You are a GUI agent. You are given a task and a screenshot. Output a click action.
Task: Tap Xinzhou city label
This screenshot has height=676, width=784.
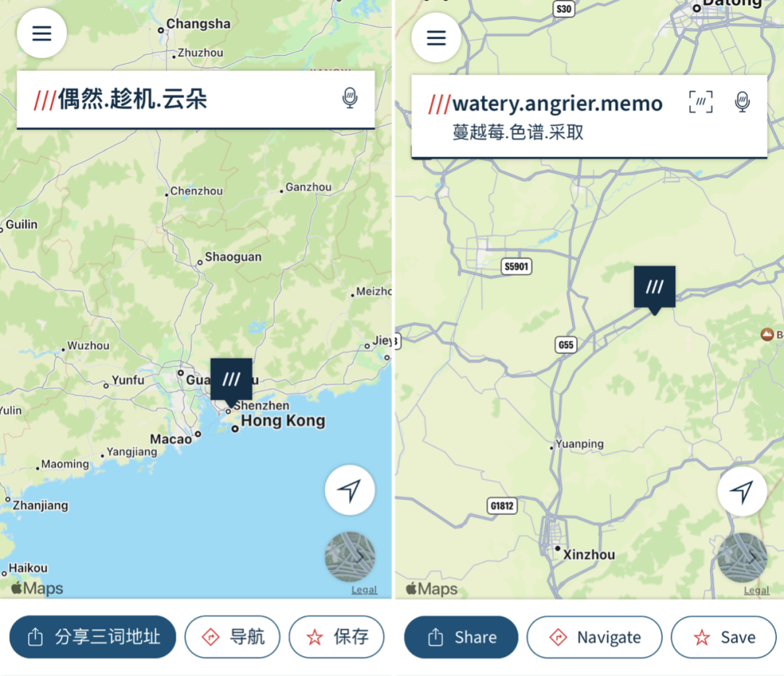589,555
